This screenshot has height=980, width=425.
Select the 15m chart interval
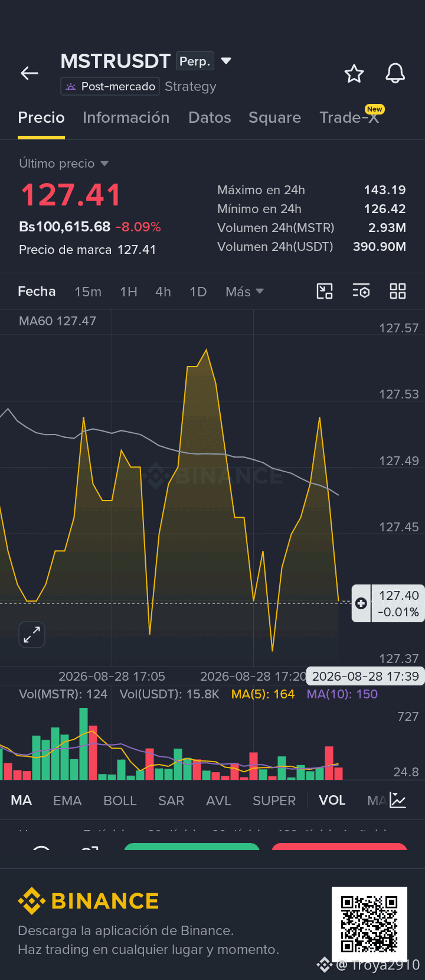(88, 292)
